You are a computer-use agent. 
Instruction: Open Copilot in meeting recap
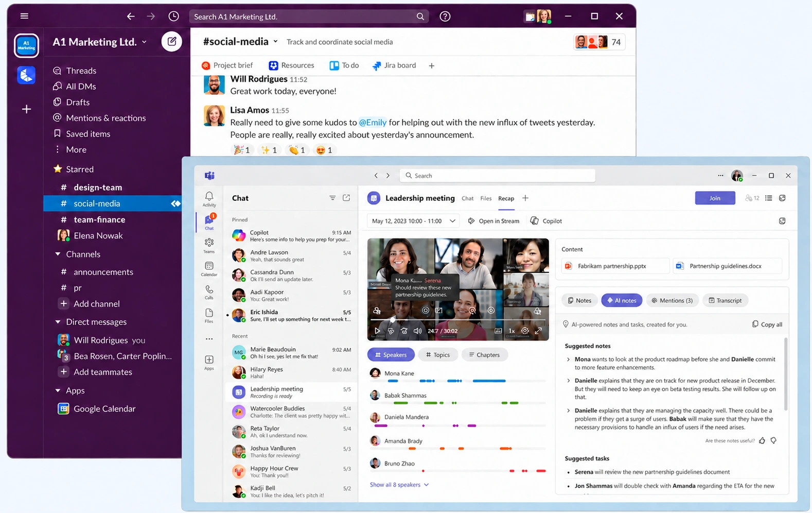(546, 221)
